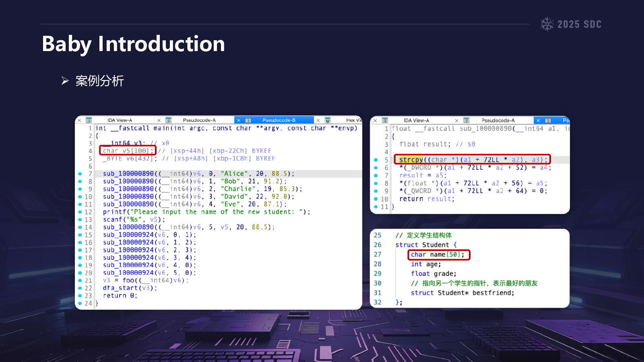644x362 pixels.
Task: Click the IDA View-A tab icon in left window
Action: [89, 120]
